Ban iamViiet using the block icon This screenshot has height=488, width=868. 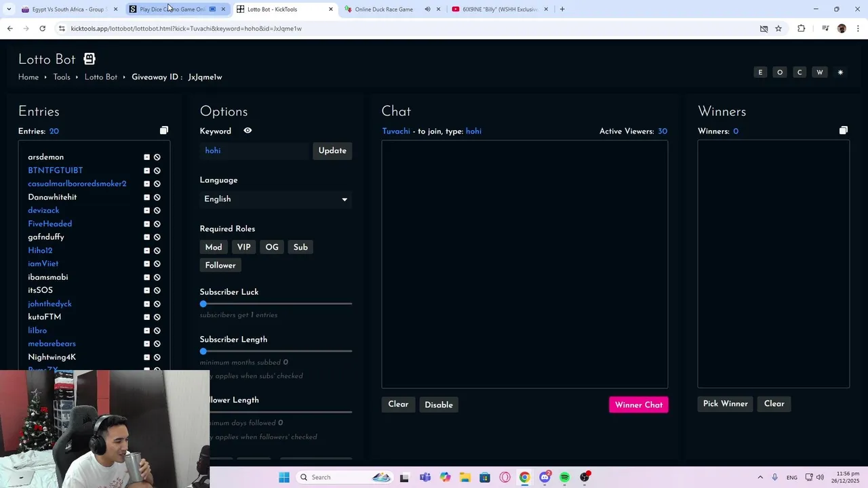157,264
